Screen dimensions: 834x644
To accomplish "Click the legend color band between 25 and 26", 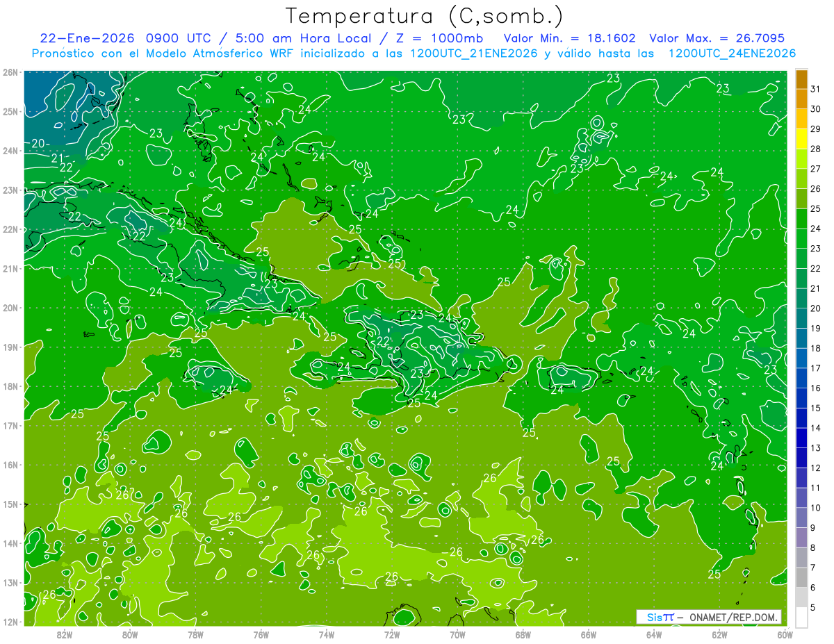I will tap(801, 199).
